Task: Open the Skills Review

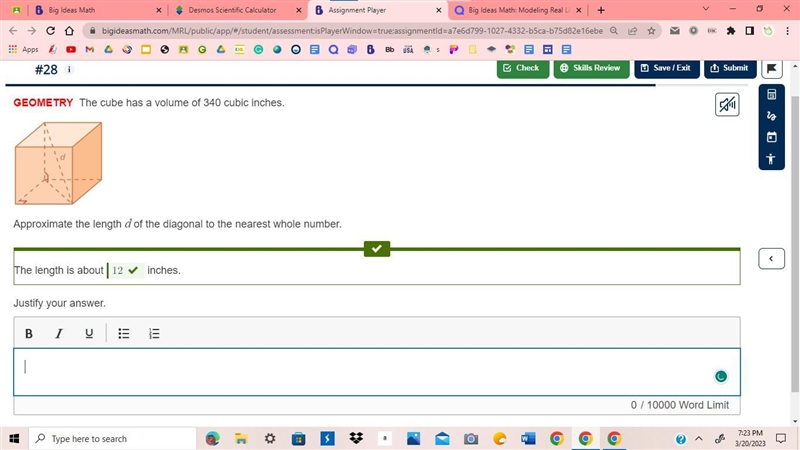Action: pos(591,69)
